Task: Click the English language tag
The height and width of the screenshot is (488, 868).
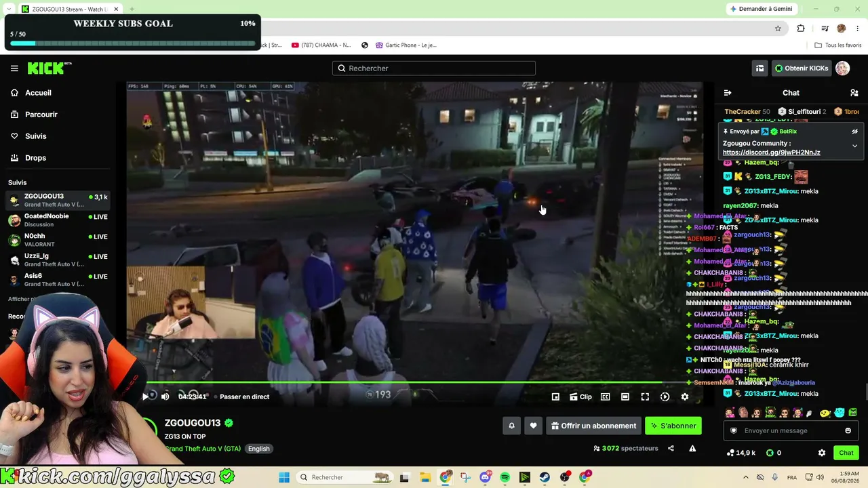Action: 258,449
